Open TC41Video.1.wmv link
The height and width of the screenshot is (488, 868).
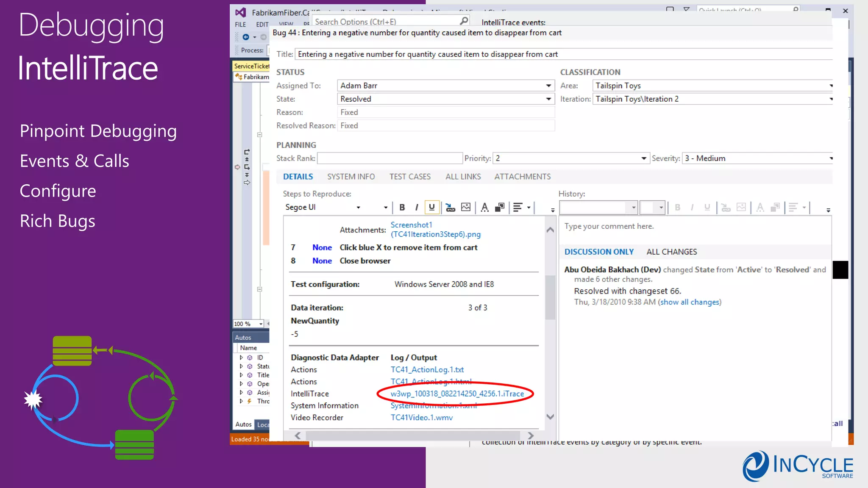422,417
